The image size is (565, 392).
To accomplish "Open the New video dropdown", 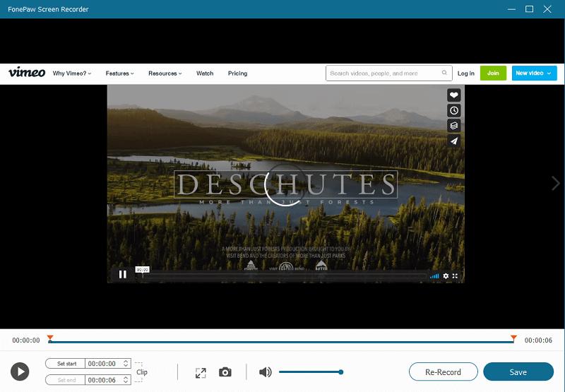I will [534, 73].
